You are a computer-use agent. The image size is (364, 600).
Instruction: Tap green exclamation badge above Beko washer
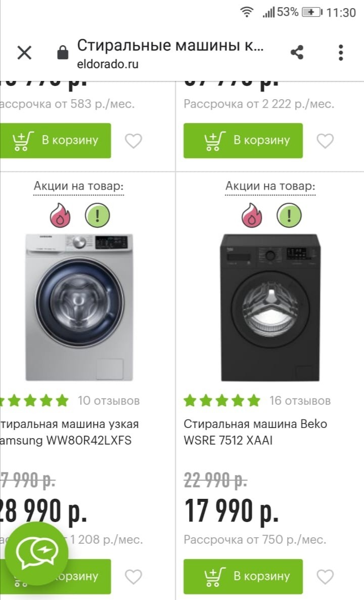pyautogui.click(x=289, y=216)
